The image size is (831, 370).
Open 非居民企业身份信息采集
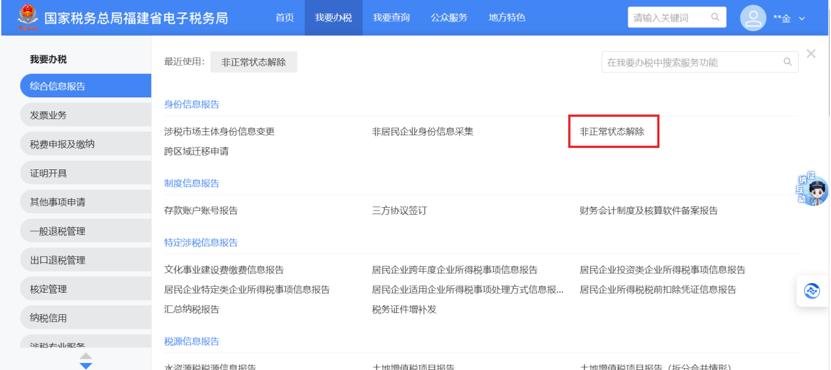(x=422, y=132)
